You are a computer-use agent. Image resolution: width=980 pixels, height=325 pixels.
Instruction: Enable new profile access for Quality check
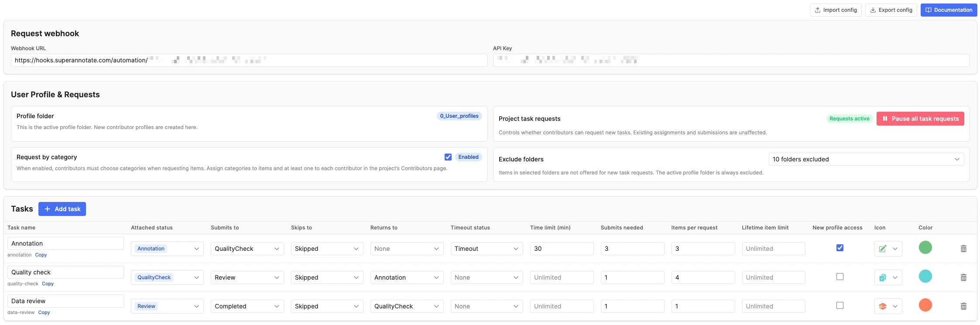[840, 277]
